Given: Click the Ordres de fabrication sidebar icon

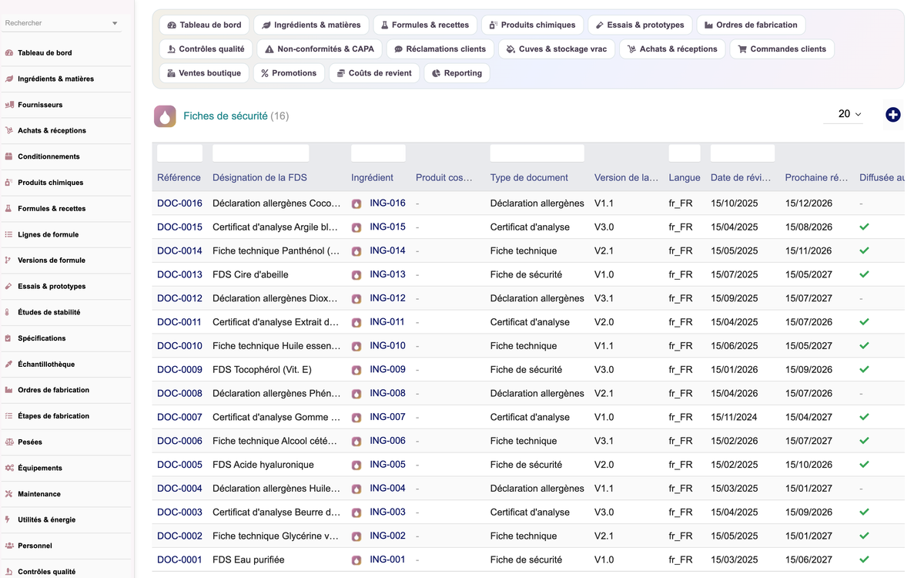Looking at the screenshot, I should [x=9, y=390].
